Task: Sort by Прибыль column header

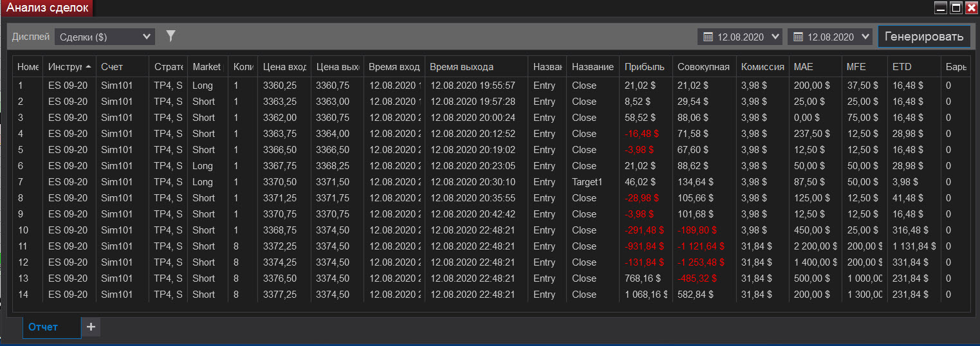Action: pyautogui.click(x=646, y=67)
